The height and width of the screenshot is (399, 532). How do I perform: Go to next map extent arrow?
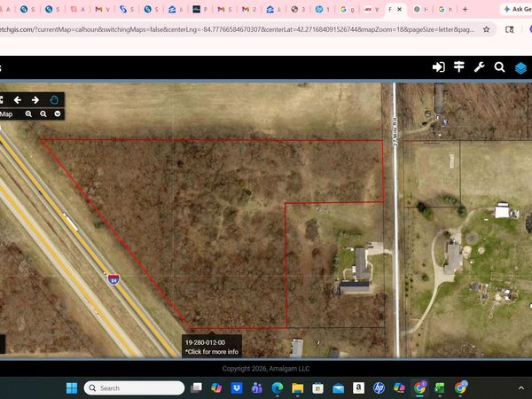click(x=35, y=100)
